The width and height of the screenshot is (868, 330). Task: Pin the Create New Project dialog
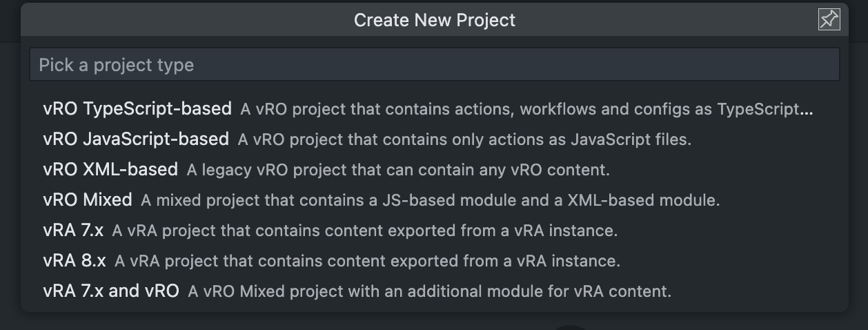[x=829, y=20]
